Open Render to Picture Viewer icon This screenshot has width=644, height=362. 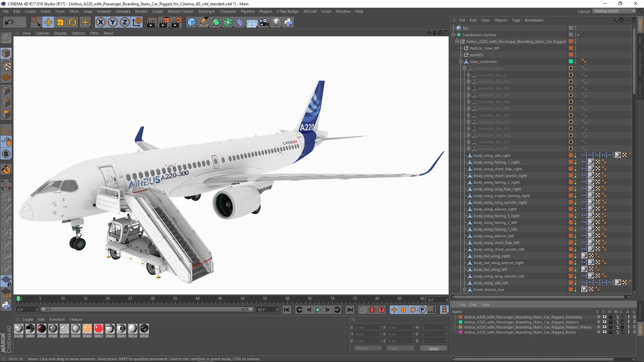[164, 22]
